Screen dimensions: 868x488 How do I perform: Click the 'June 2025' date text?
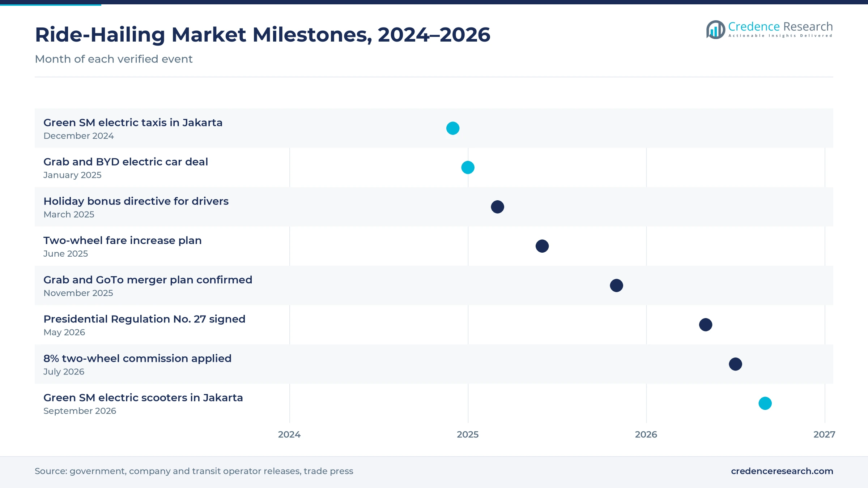65,254
